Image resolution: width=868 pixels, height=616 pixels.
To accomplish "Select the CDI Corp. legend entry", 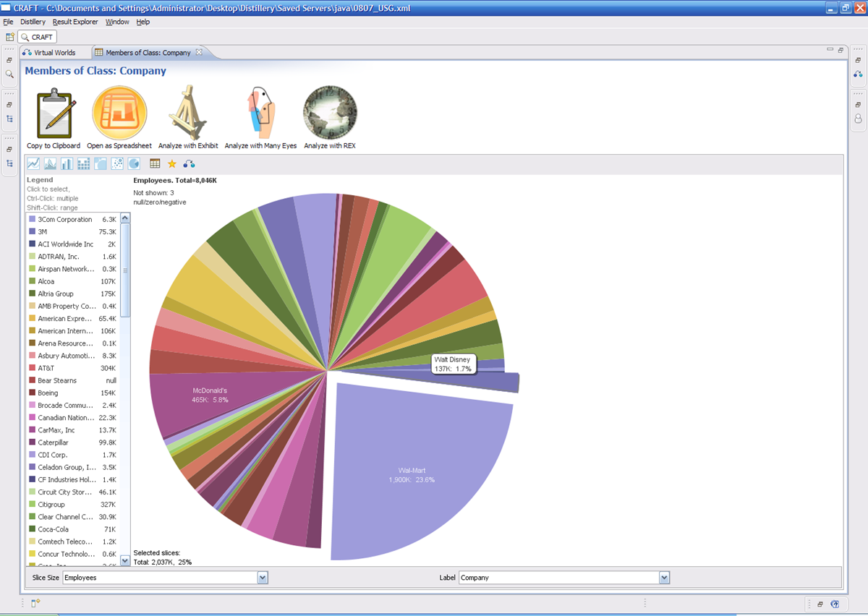I will [72, 455].
